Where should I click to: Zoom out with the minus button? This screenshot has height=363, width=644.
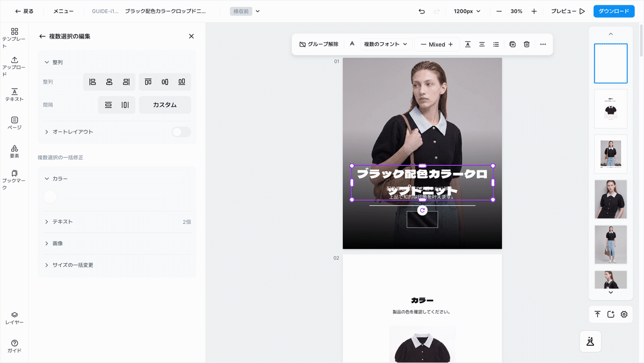[x=499, y=11]
